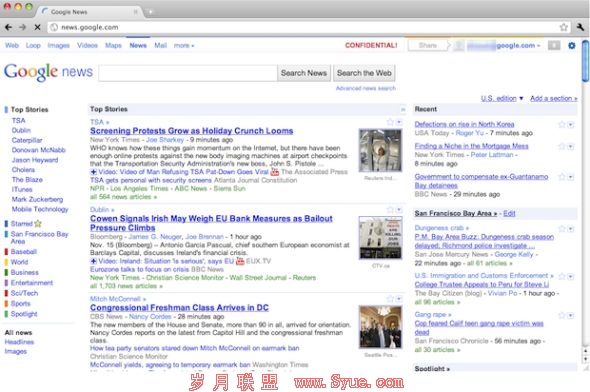
Task: Bookmark page with address bar star
Action: 563,27
